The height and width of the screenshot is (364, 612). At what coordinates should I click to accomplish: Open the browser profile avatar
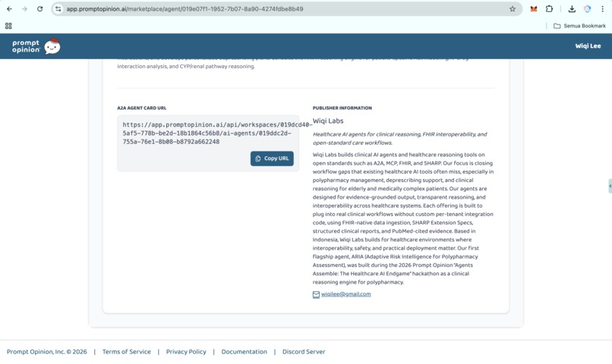[588, 9]
